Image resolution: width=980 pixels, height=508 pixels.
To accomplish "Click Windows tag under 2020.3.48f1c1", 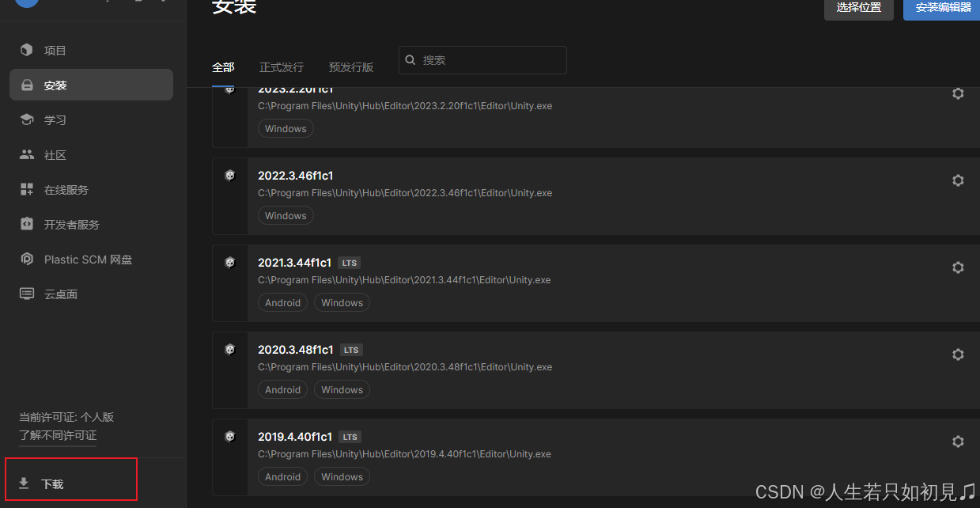I will point(342,389).
